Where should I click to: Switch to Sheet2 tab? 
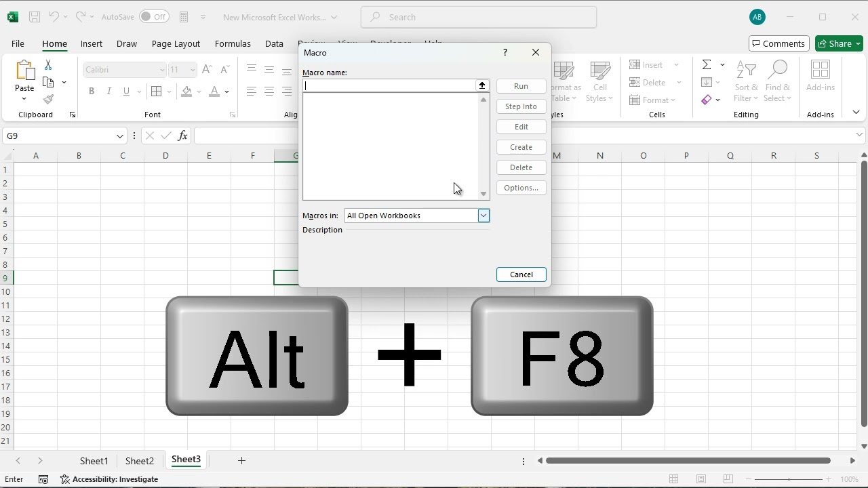coord(140,461)
